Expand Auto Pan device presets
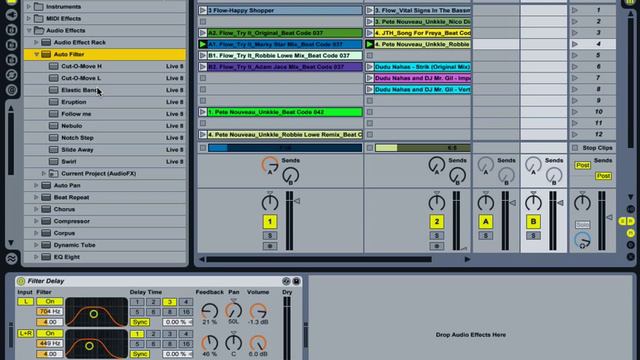Image resolution: width=640 pixels, height=360 pixels. tap(36, 185)
